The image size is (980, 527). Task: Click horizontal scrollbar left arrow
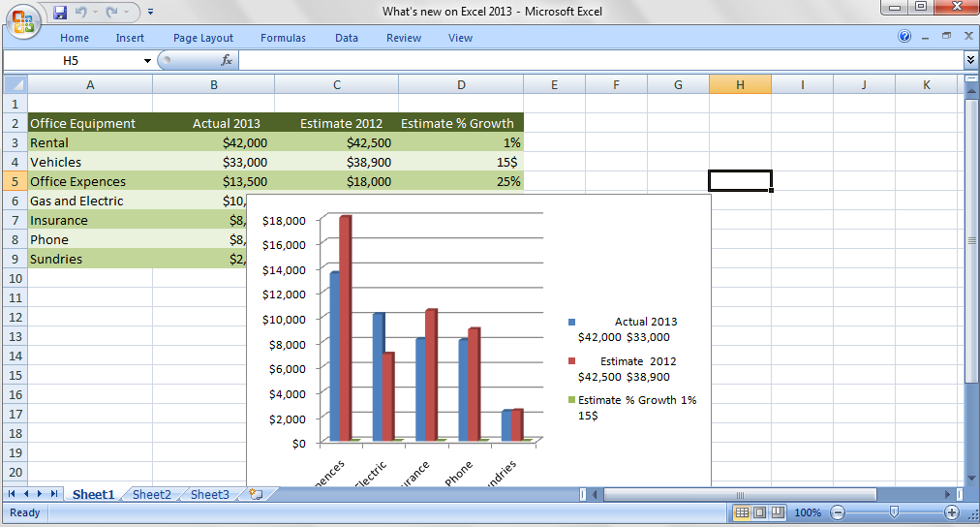coord(595,494)
